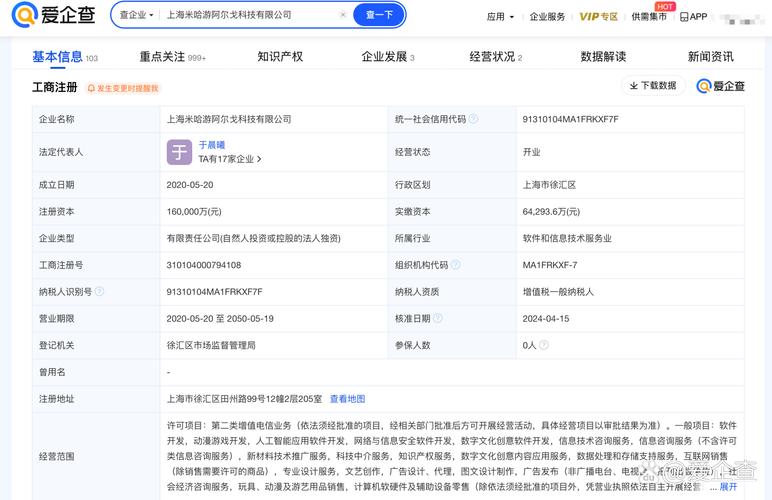Go to the VIP专区 link
The width and height of the screenshot is (772, 500).
click(x=598, y=17)
